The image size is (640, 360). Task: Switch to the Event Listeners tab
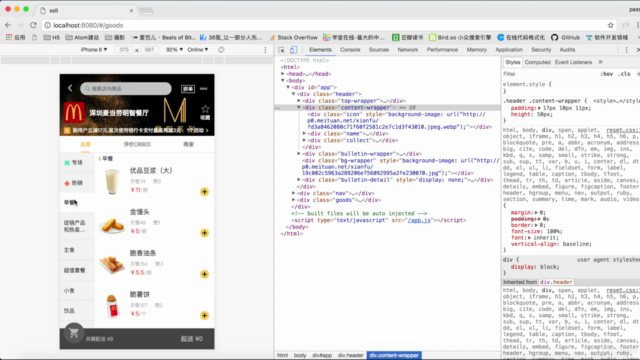tap(573, 62)
